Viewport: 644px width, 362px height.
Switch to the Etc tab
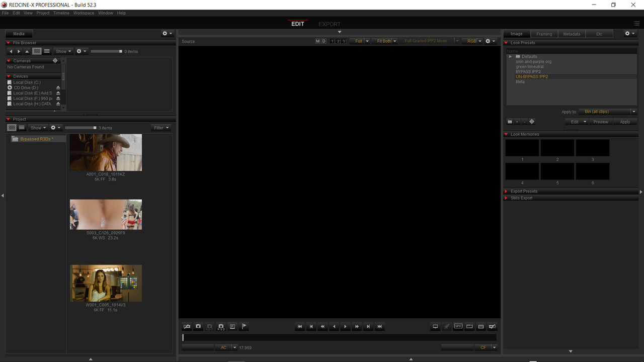(x=599, y=34)
